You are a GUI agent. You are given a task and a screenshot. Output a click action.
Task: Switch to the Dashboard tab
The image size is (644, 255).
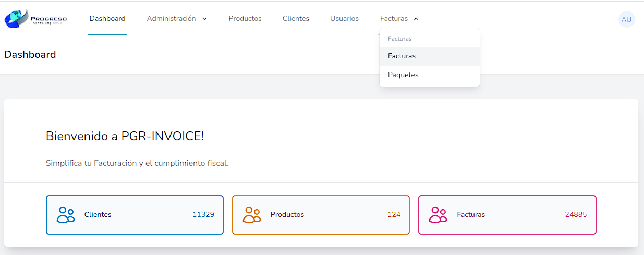107,19
